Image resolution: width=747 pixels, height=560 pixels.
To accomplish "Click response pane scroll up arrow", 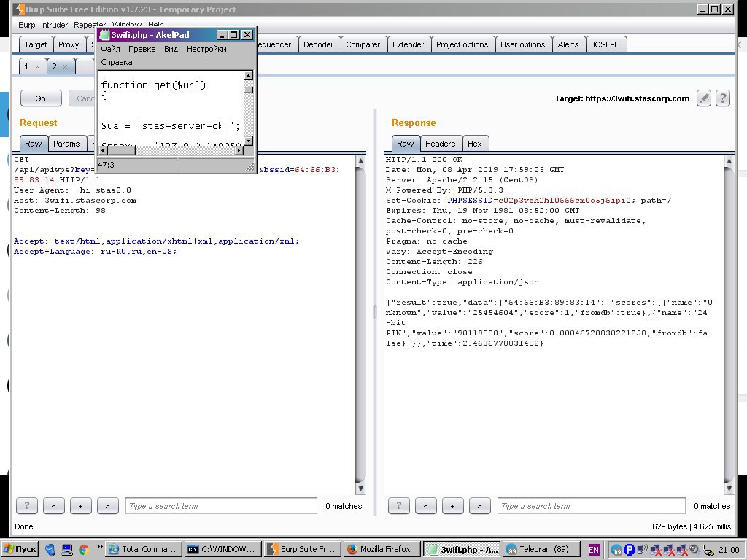I will pos(729,161).
